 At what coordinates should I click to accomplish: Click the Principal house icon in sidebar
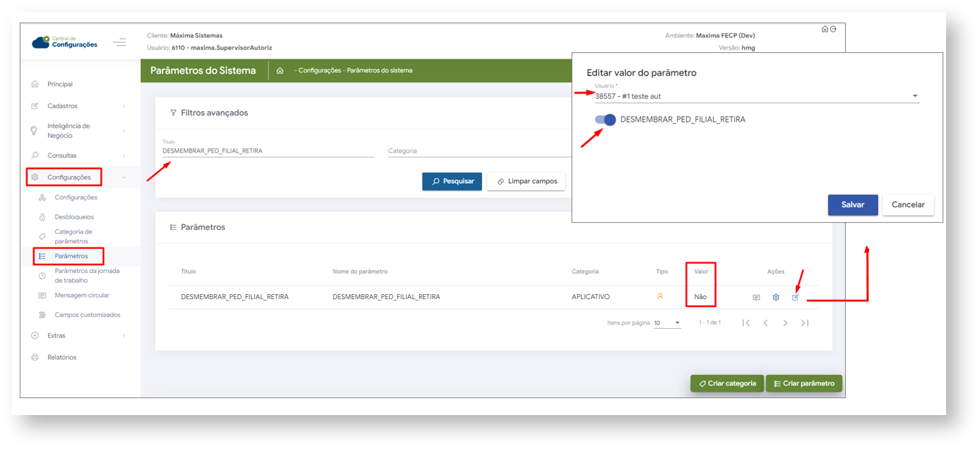[35, 84]
